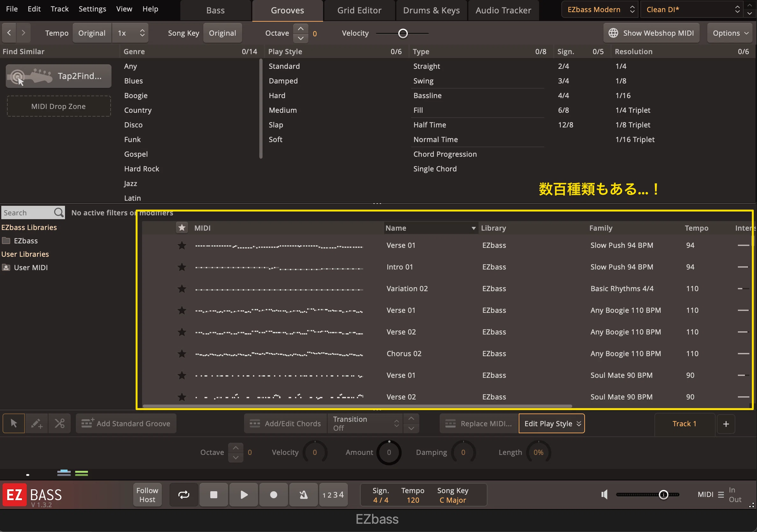757x532 pixels.
Task: Toggle the Original Tempo button
Action: tap(92, 33)
